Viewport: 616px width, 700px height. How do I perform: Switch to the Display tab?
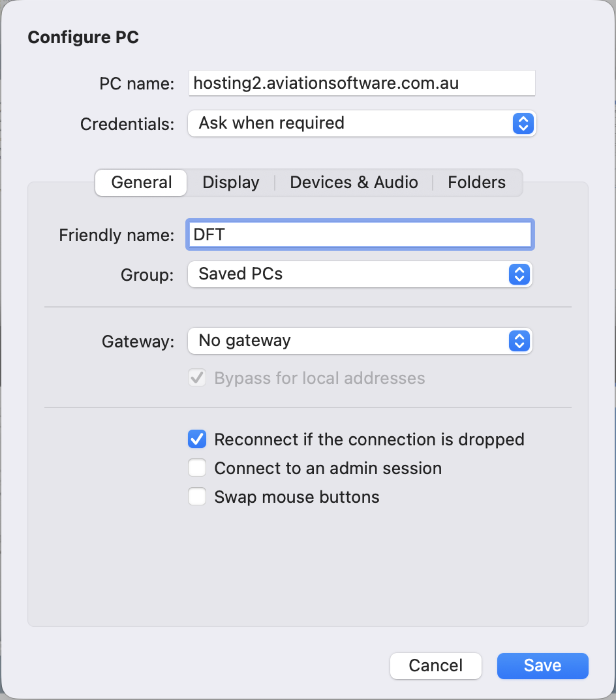pyautogui.click(x=231, y=183)
